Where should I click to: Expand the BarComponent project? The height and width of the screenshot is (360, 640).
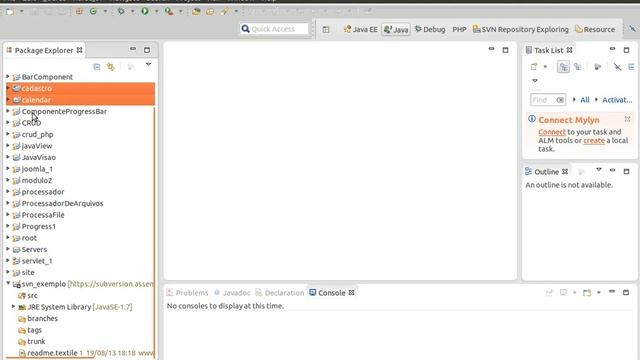[x=8, y=76]
